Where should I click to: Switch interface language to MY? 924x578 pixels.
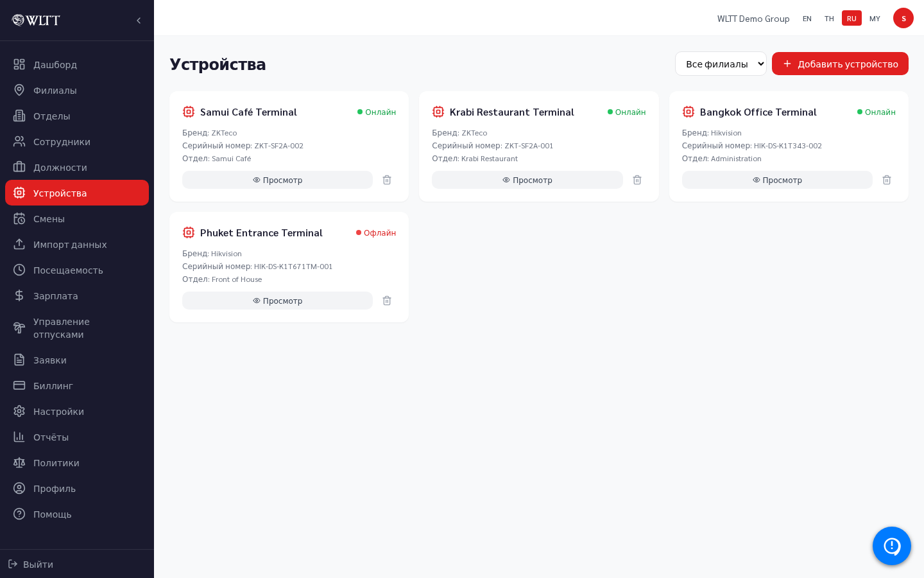coord(875,18)
